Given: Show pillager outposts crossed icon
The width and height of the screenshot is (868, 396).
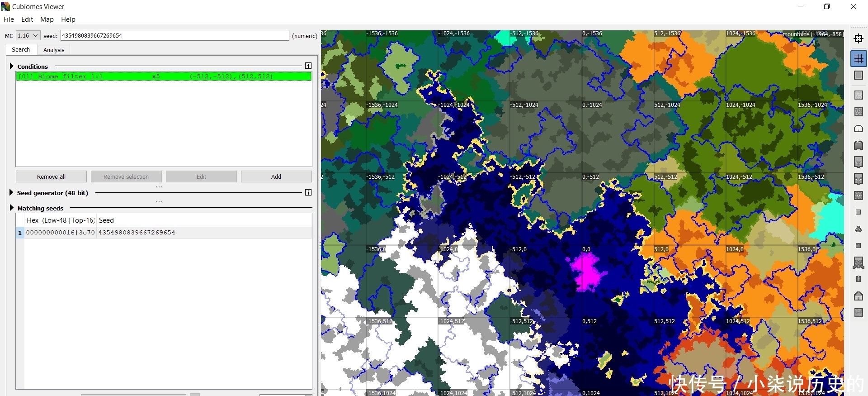Looking at the screenshot, I should 859,262.
